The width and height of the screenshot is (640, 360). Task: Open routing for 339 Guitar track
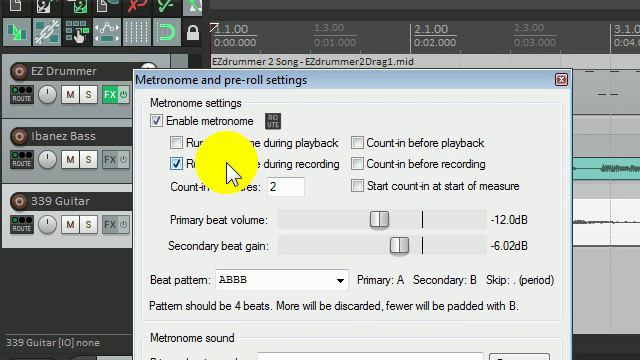[22, 224]
